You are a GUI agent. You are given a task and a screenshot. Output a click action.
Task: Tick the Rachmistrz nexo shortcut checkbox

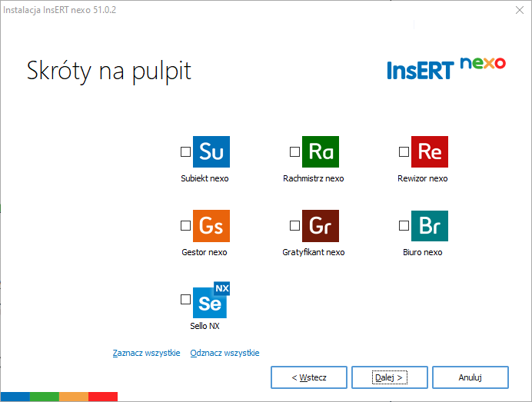pos(295,151)
